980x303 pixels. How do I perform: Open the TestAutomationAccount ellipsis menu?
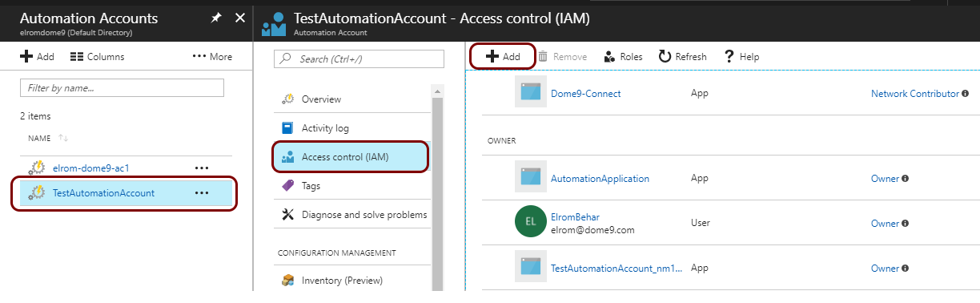[202, 192]
